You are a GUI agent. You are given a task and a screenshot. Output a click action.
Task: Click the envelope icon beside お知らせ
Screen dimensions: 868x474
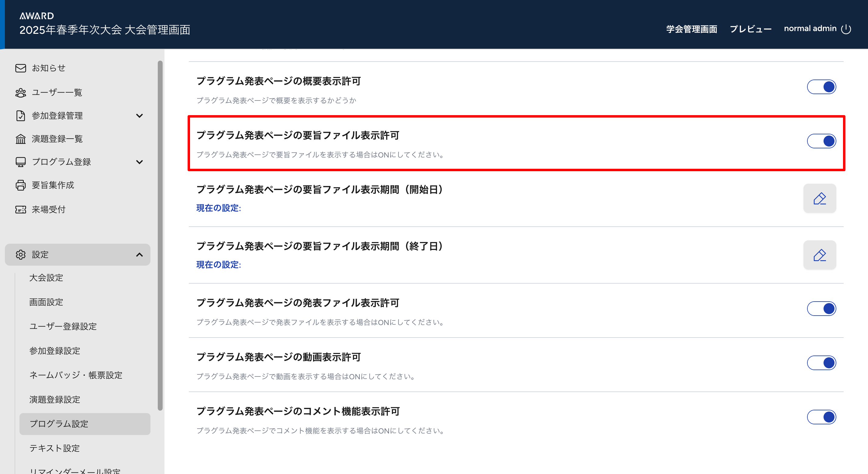[x=20, y=68]
